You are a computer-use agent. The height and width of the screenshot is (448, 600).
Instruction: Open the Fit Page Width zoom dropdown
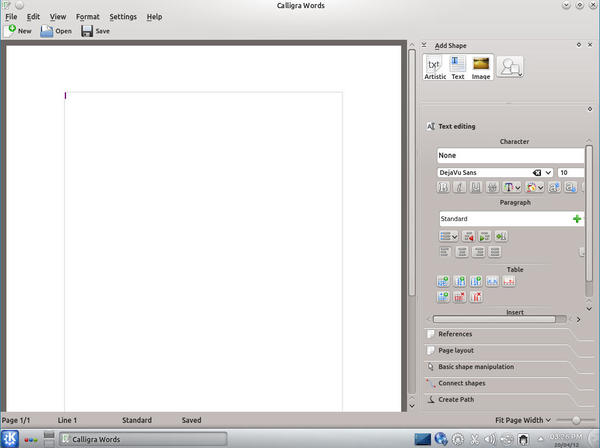[x=523, y=420]
